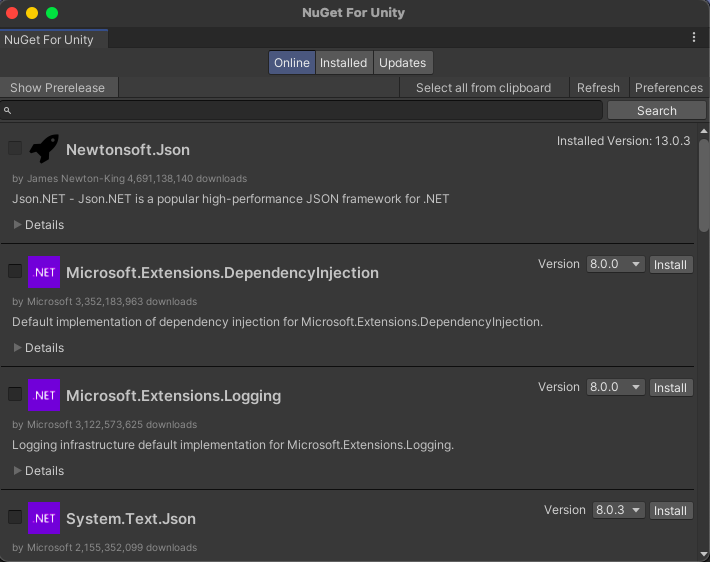Click the dependency injection description text
Image resolution: width=710 pixels, height=562 pixels.
pyautogui.click(x=277, y=322)
